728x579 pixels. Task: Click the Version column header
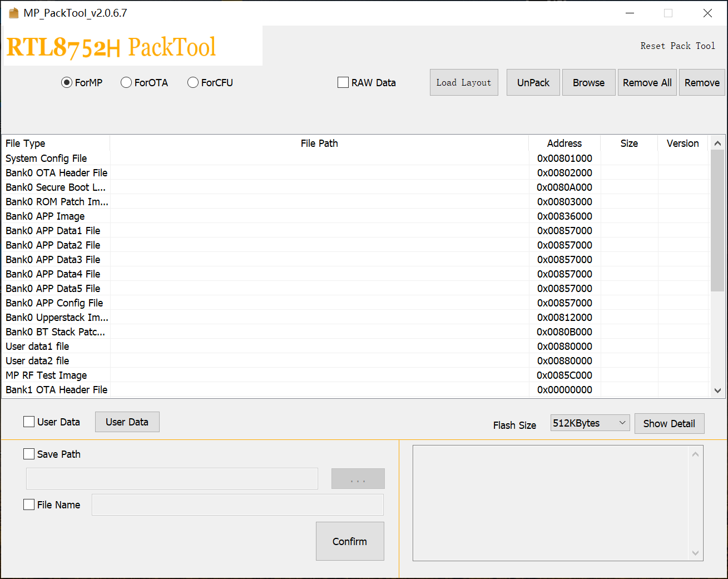(683, 143)
